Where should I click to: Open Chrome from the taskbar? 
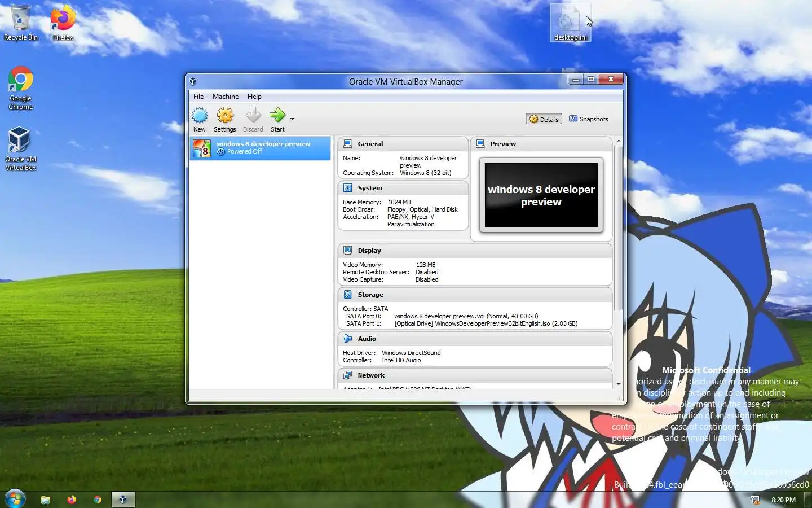(x=98, y=500)
